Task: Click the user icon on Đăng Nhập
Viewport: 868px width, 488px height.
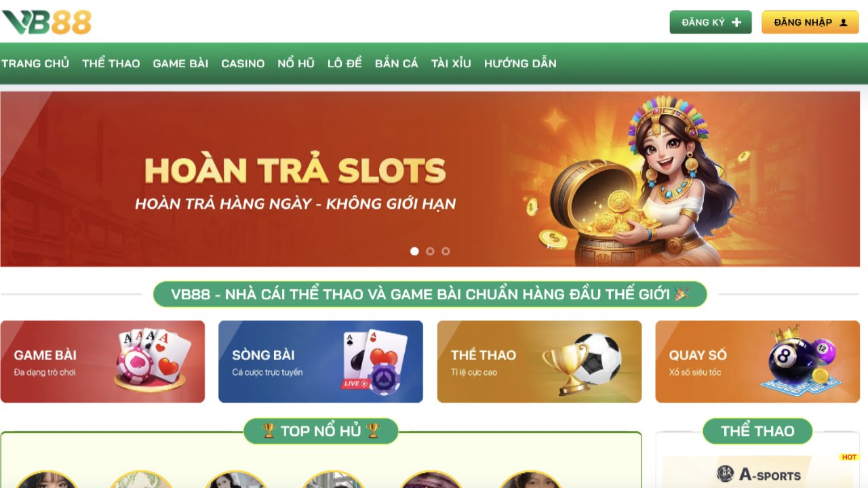Action: click(844, 22)
